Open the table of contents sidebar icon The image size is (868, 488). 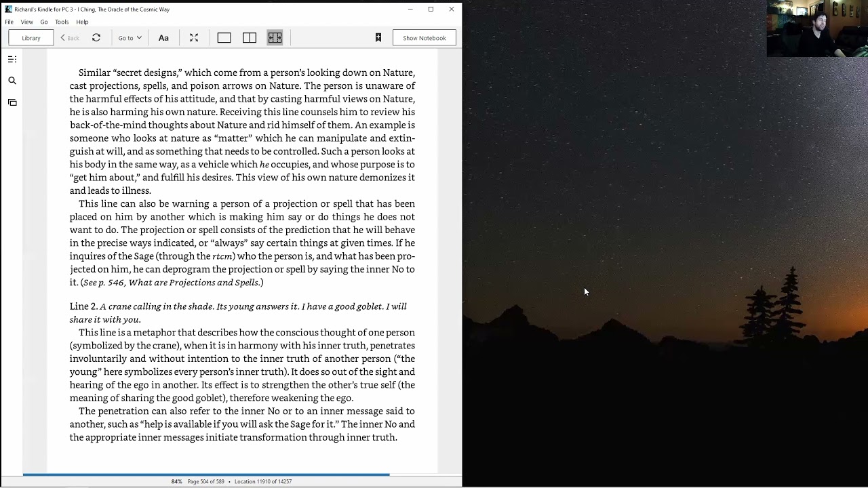[12, 60]
